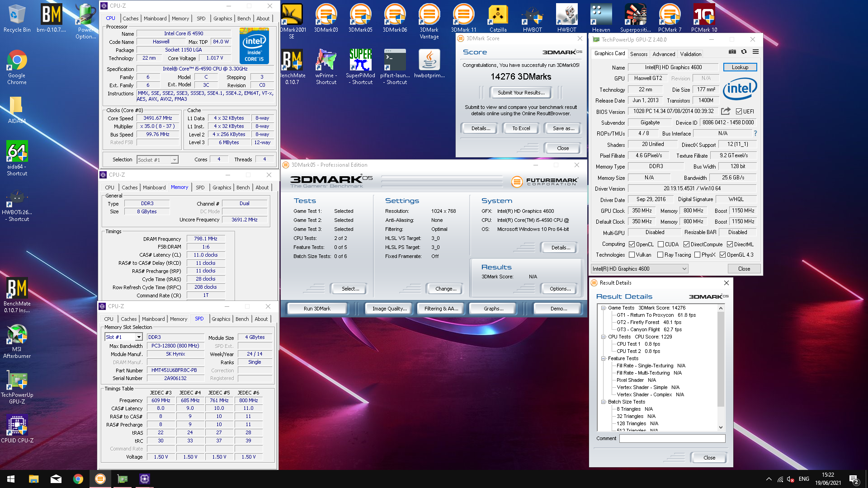Open the Recycle Bin desktop icon

(17, 18)
